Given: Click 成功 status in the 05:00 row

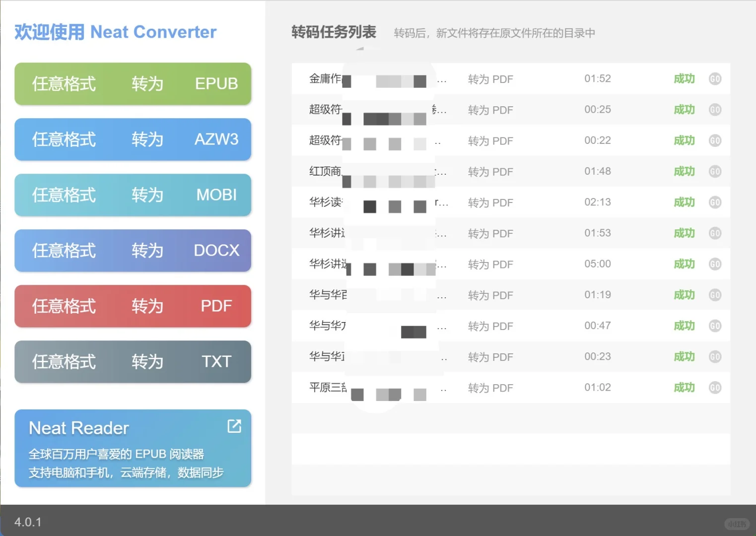Looking at the screenshot, I should (684, 264).
